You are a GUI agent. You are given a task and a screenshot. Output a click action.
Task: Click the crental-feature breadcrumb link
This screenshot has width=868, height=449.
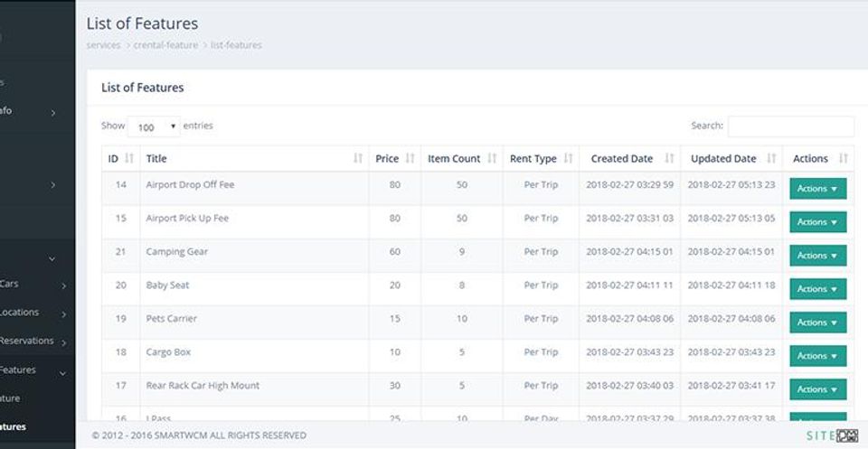click(x=165, y=45)
